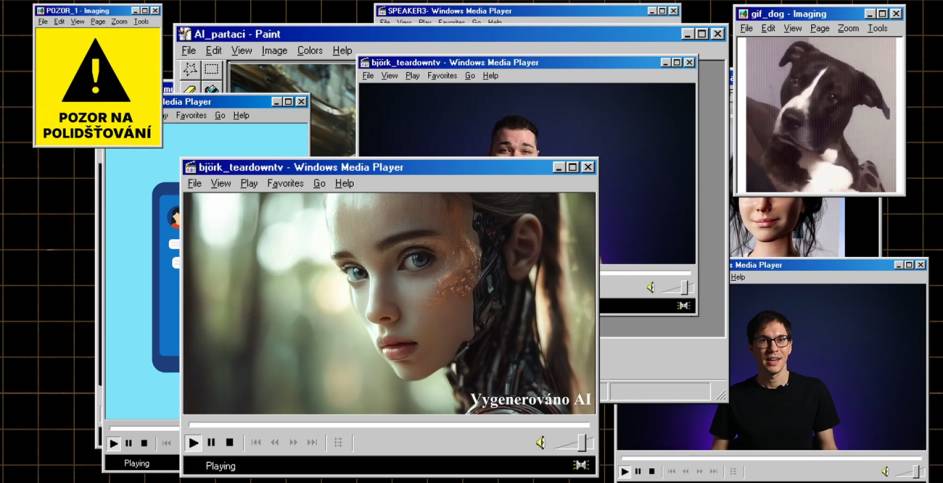Image resolution: width=943 pixels, height=483 pixels.
Task: Open Go menu in front björk_teardowntv player
Action: [x=319, y=183]
